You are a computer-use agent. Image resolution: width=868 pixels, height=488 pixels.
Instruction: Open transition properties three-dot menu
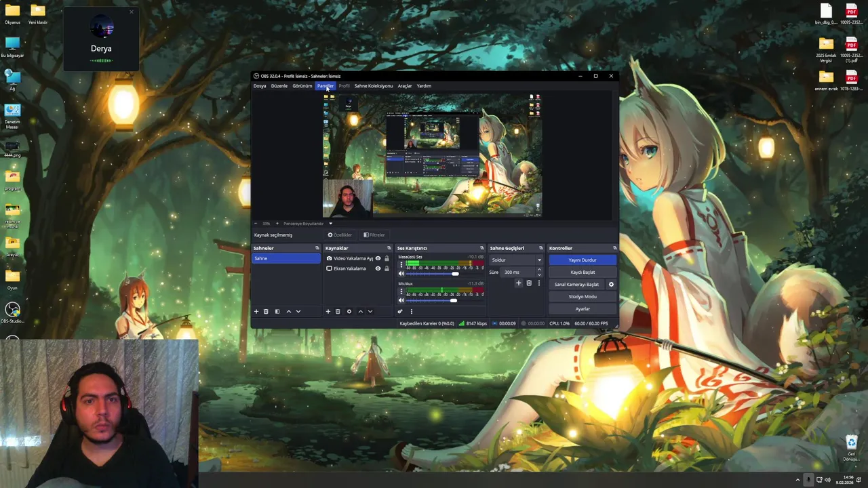click(x=539, y=283)
